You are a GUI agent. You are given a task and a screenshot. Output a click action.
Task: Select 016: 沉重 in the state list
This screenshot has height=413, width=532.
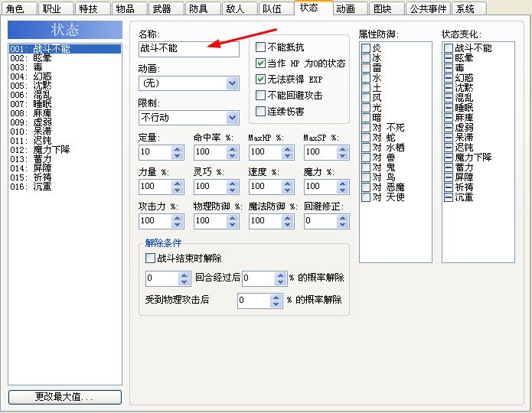point(65,186)
